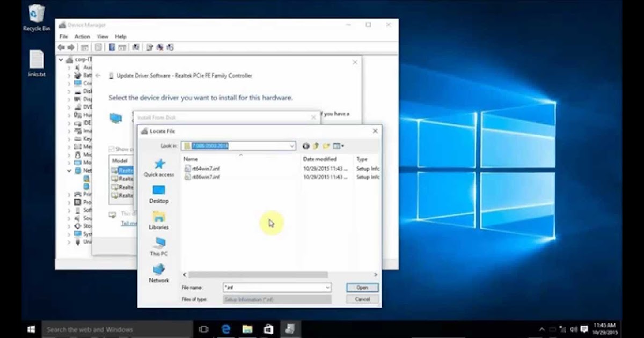644x338 pixels.
Task: Open the File name dropdown list
Action: pyautogui.click(x=327, y=288)
